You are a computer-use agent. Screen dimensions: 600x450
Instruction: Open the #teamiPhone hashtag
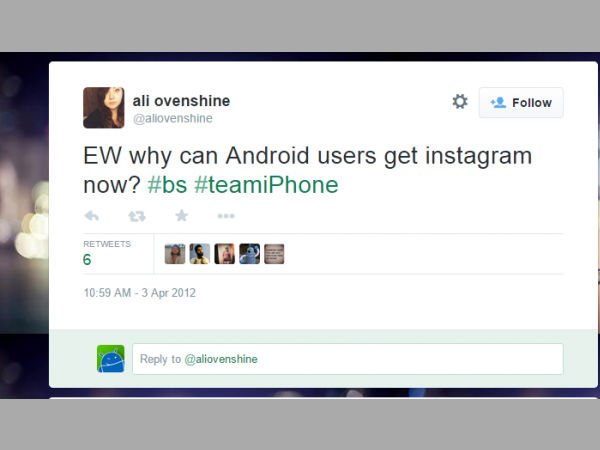pyautogui.click(x=266, y=185)
